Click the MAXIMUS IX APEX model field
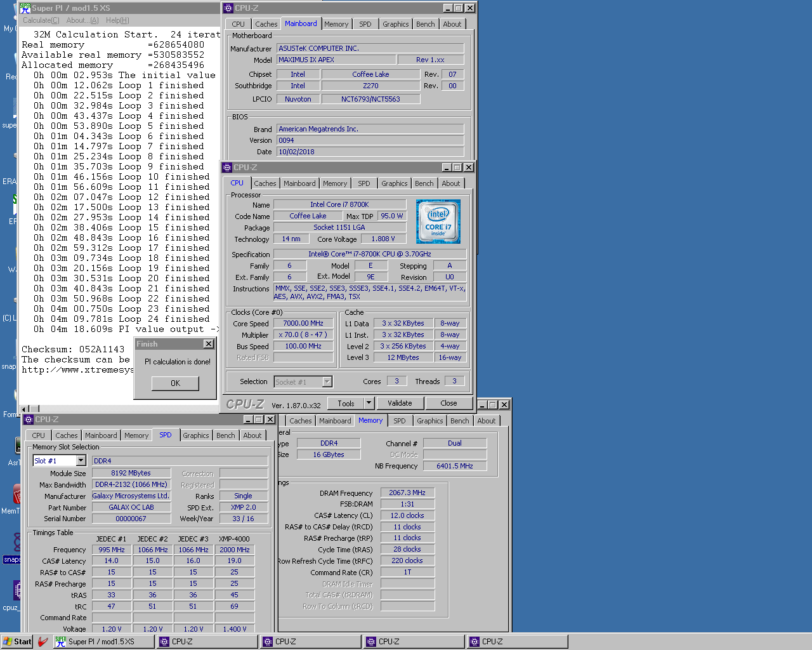 (x=336, y=60)
